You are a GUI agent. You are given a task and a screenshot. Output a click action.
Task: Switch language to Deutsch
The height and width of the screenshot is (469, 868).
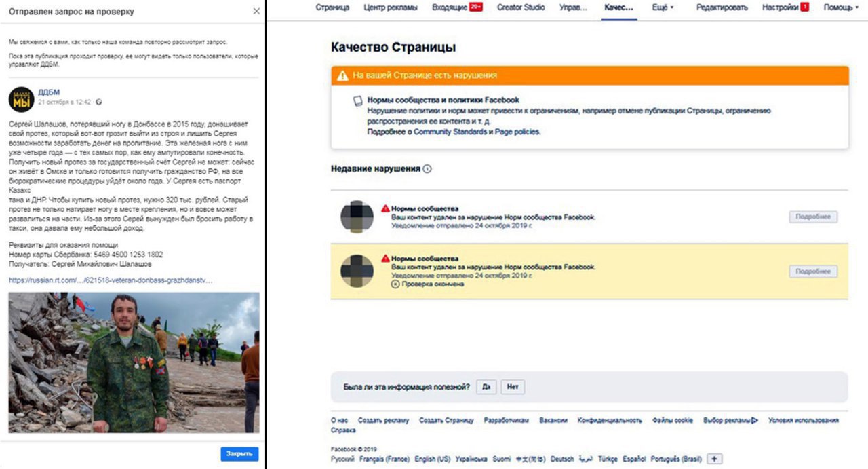point(562,459)
